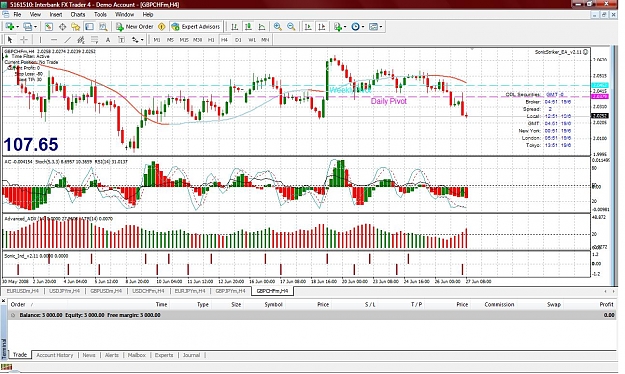625x374 pixels.
Task: Click the yellow diamond info icon
Action: click(161, 27)
